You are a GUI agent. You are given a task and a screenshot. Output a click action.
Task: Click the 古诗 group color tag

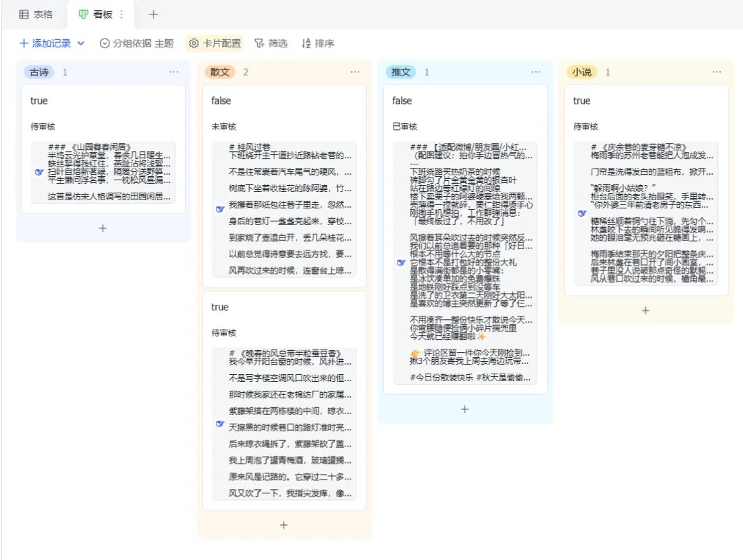point(39,72)
